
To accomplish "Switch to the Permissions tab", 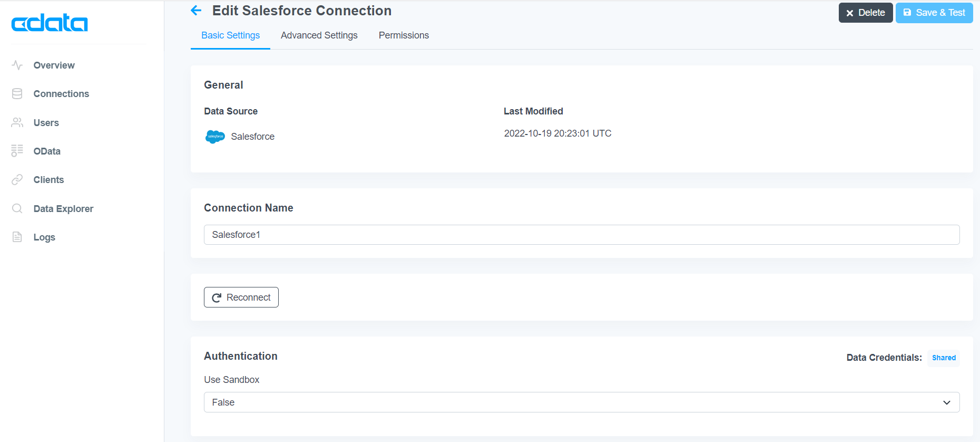I will [404, 35].
